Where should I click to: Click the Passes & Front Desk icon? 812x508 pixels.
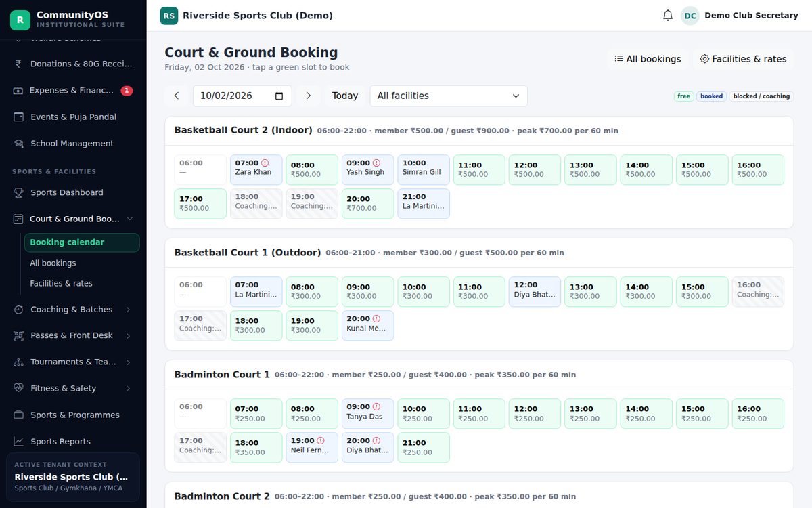[x=18, y=335]
